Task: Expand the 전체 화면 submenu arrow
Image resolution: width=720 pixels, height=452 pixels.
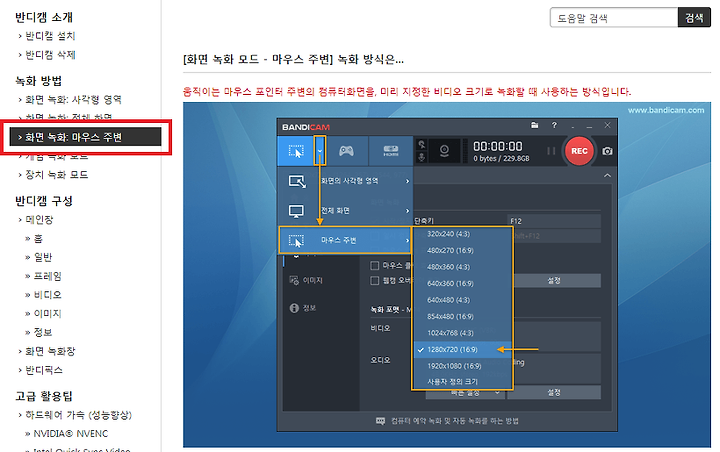Action: coord(407,211)
